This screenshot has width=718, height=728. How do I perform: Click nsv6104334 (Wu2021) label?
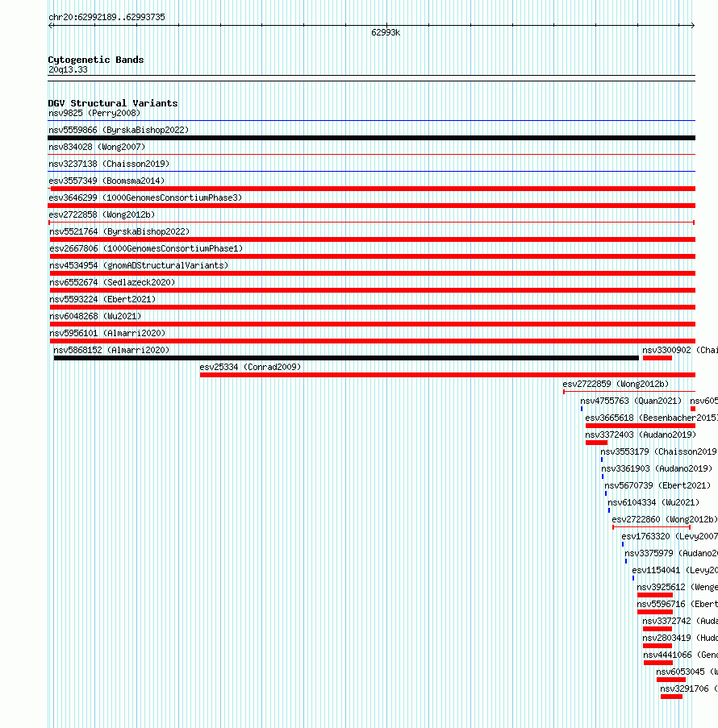coord(653,502)
